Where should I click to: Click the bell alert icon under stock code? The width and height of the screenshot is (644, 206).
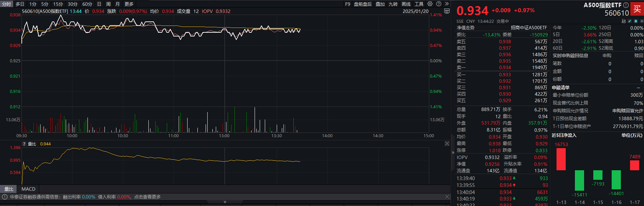click(x=635, y=21)
